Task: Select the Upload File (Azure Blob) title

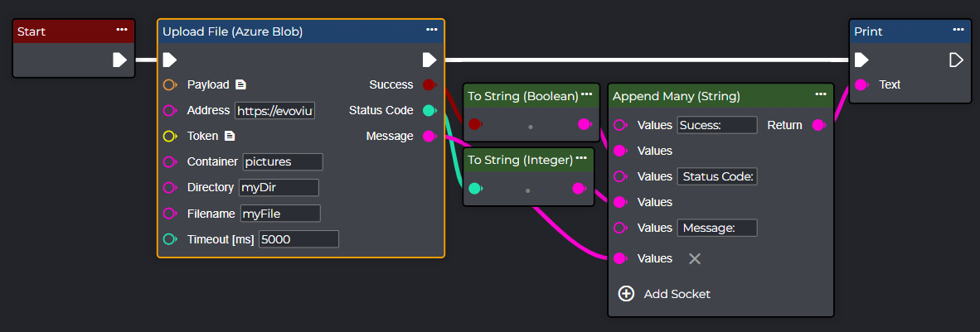Action: point(233,31)
